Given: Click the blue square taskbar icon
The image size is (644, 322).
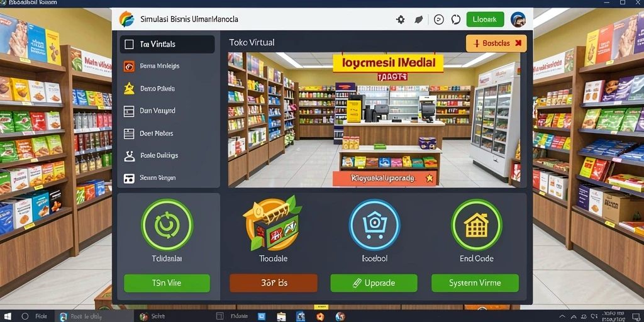Looking at the screenshot, I should 263,316.
